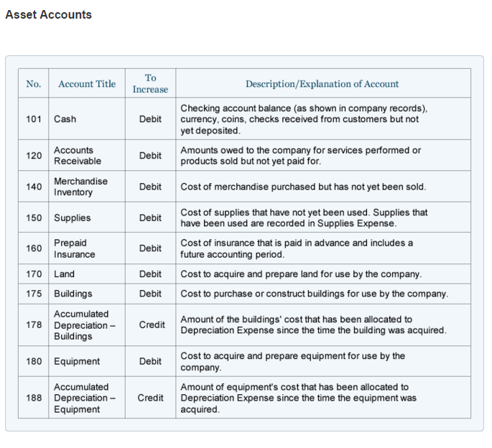Click account number 140
492x448 pixels.
[34, 187]
